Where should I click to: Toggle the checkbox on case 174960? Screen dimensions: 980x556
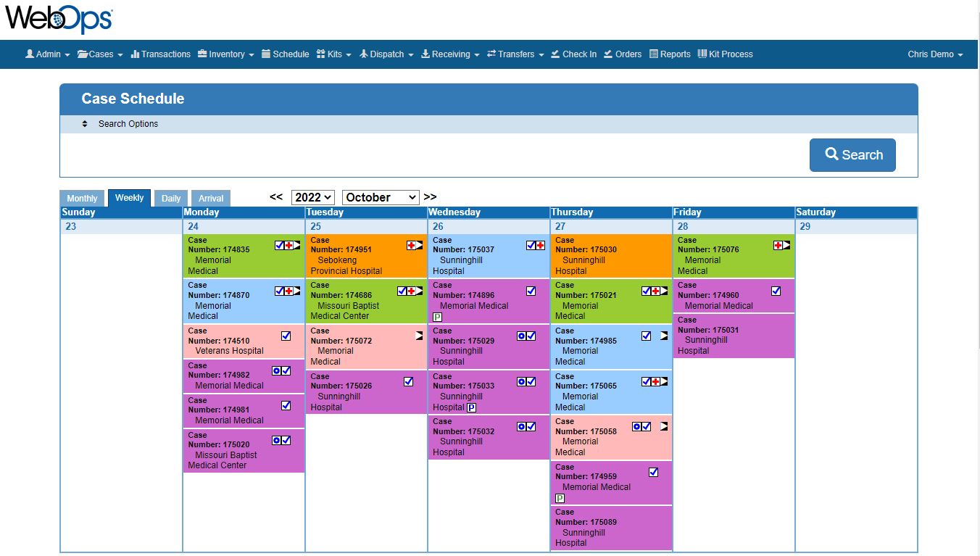click(776, 290)
